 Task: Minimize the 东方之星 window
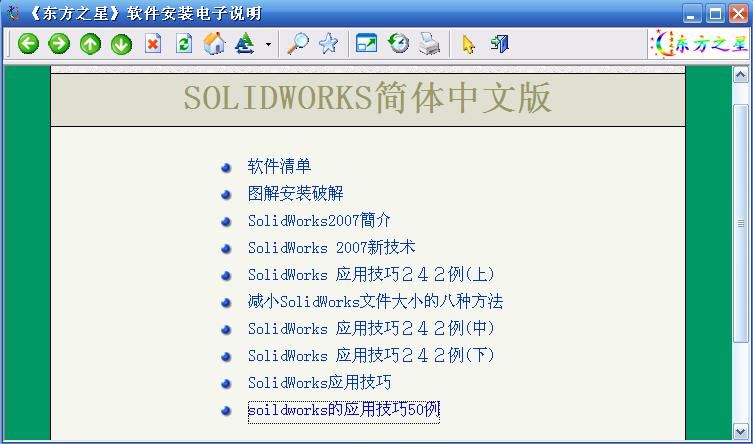point(692,13)
